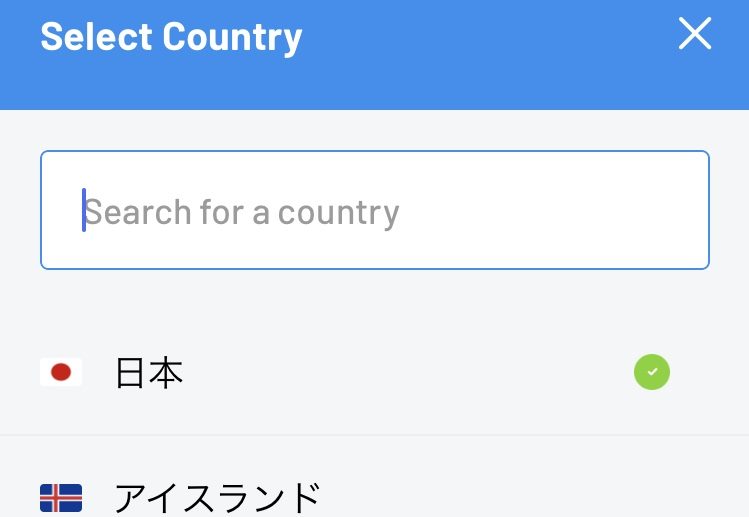Click the placeholder text in the search box

(x=242, y=212)
